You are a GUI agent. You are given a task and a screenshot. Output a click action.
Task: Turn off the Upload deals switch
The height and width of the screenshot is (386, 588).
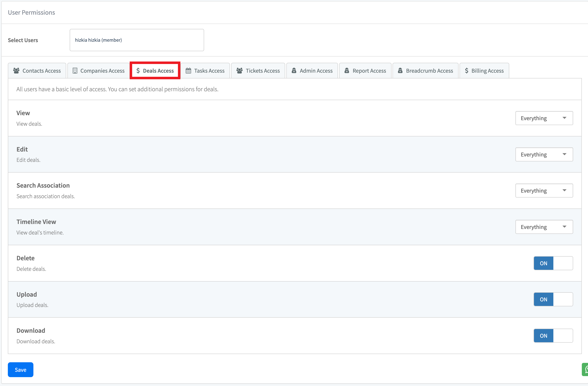tap(553, 299)
